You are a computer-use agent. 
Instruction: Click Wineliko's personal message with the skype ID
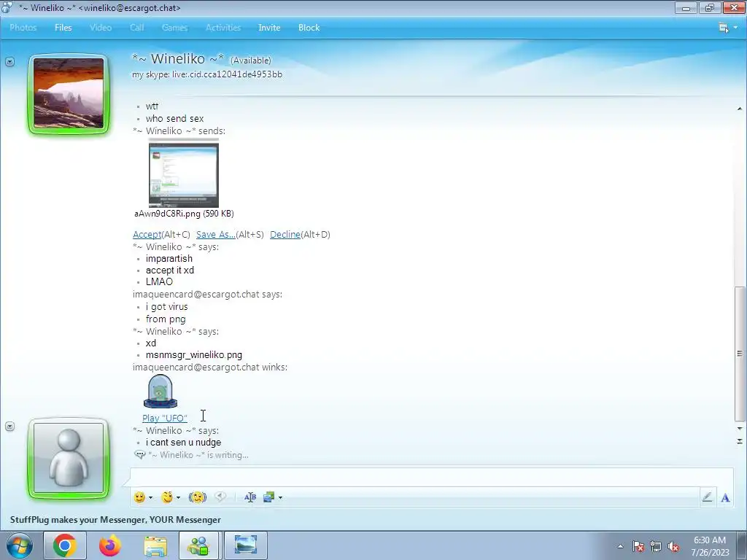[x=207, y=74]
